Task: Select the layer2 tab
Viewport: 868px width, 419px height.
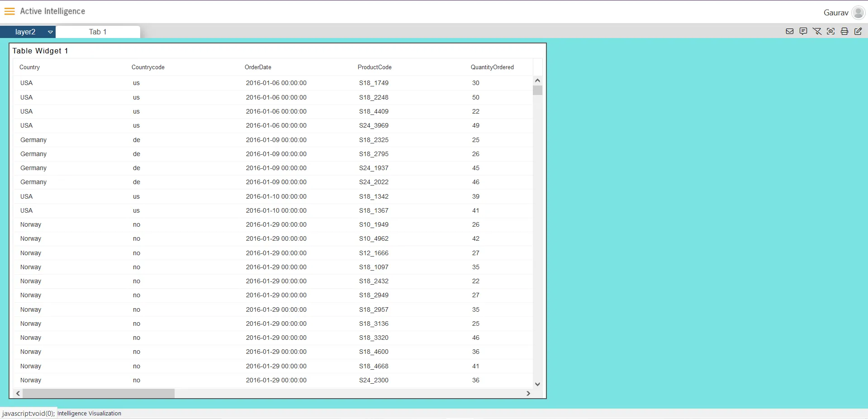Action: click(x=25, y=32)
